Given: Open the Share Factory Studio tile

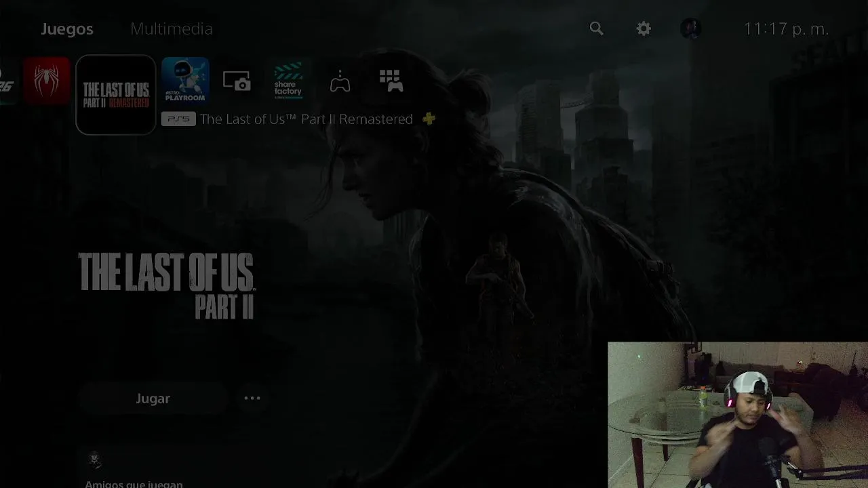Looking at the screenshot, I should tap(288, 81).
